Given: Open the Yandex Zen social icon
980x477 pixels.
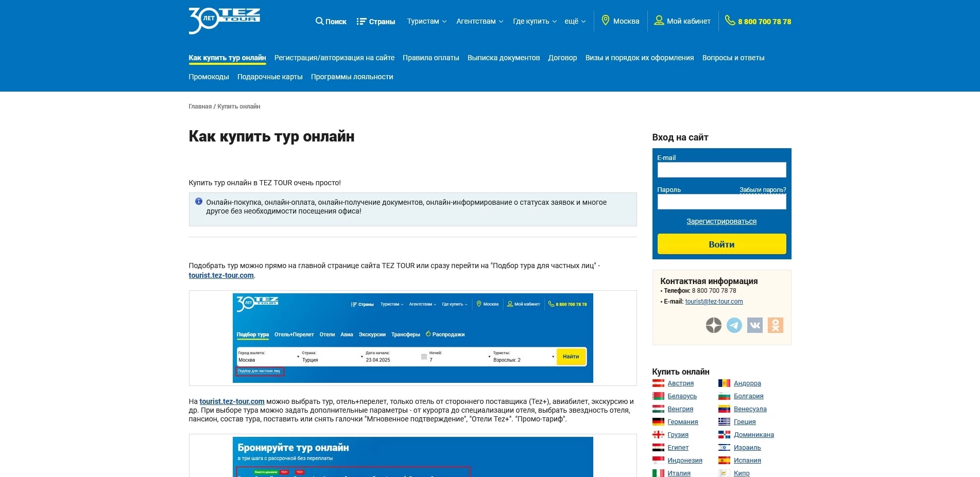Looking at the screenshot, I should (x=713, y=325).
